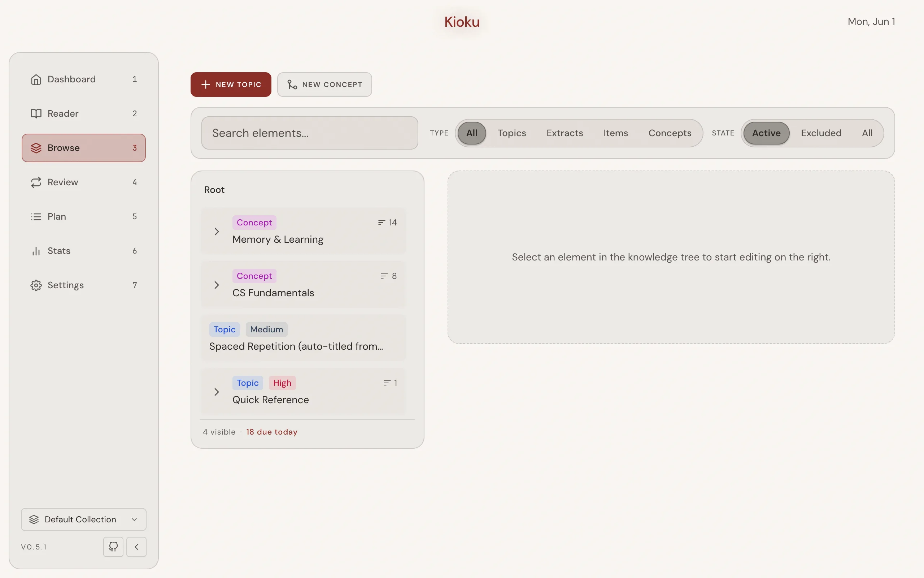The image size is (924, 578).
Task: Click the Review loop icon
Action: coord(36,182)
